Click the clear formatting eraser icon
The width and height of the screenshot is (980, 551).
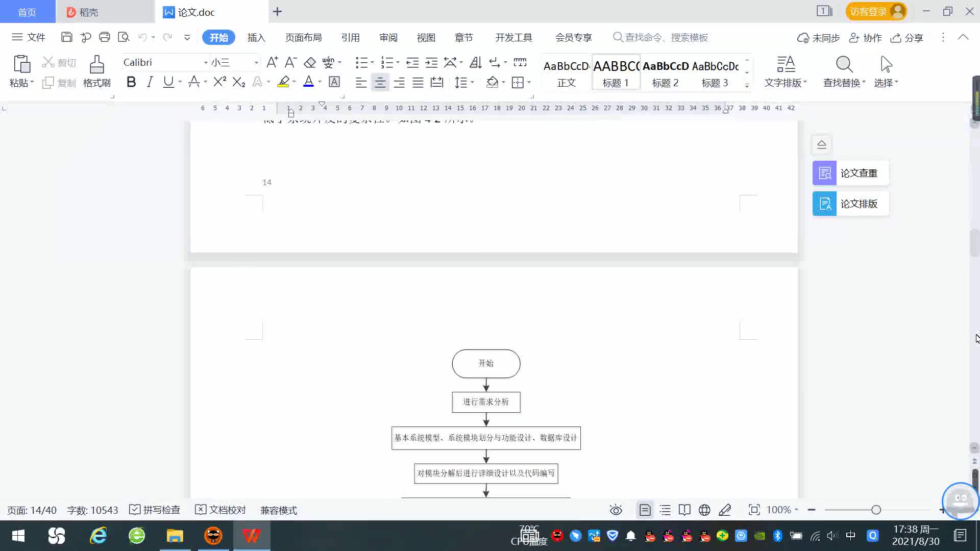coord(310,62)
